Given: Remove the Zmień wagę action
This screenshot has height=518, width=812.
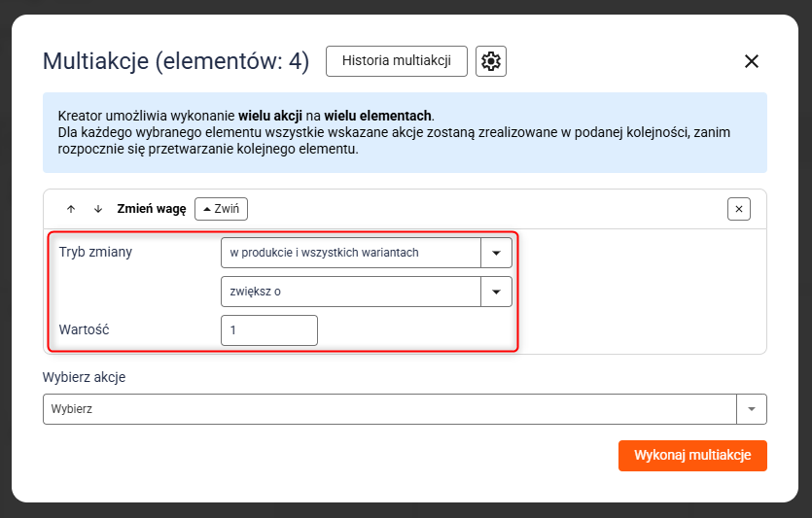Looking at the screenshot, I should point(739,209).
